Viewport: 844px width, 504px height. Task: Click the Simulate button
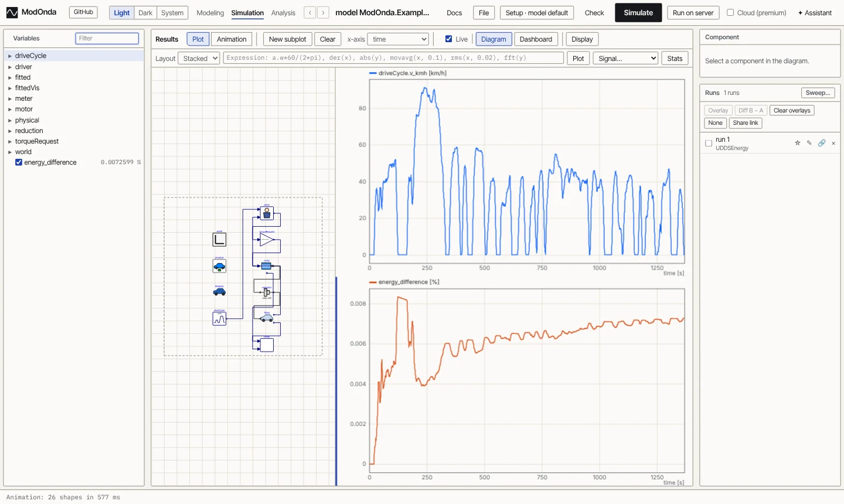[x=638, y=13]
